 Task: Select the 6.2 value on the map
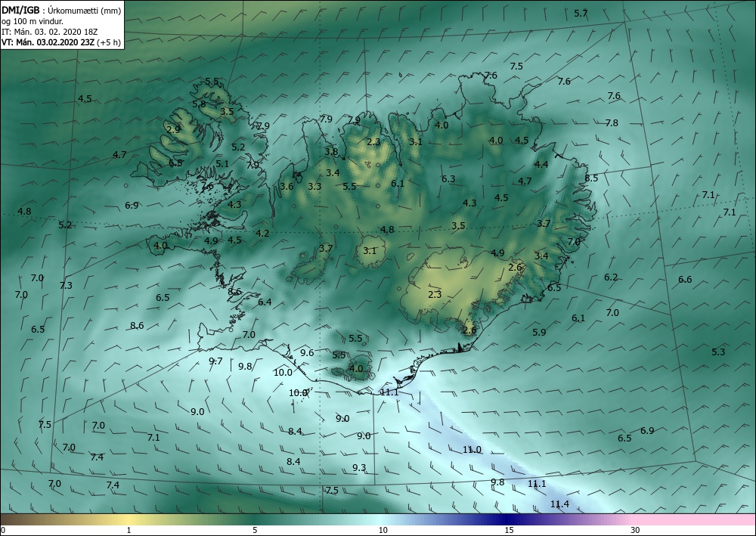pos(611,277)
